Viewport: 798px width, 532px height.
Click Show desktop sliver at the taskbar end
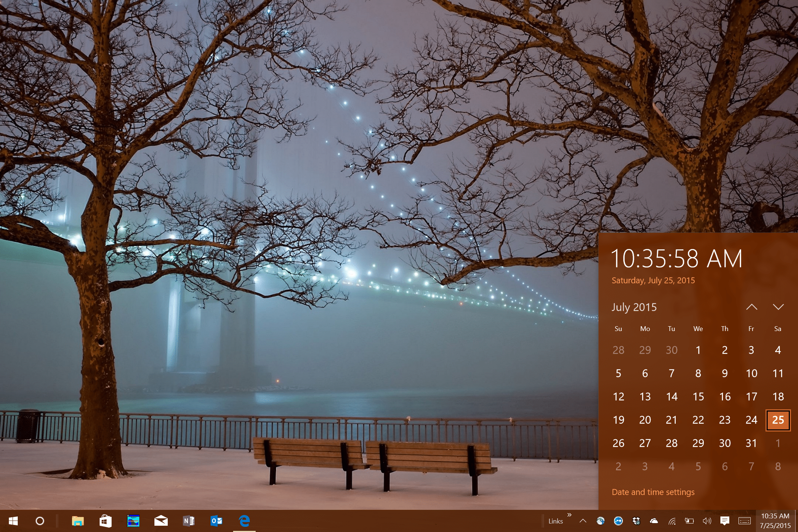click(796, 521)
